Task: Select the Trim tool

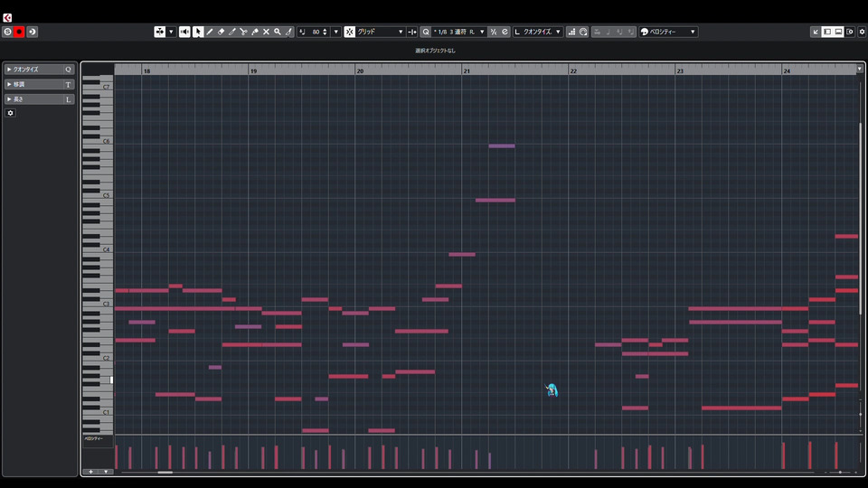Action: point(232,33)
